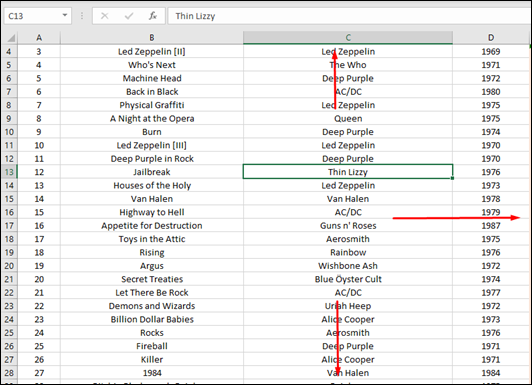Click the 1984 album cell in column B
Viewport: 532px width, 385px height.
pyautogui.click(x=152, y=373)
